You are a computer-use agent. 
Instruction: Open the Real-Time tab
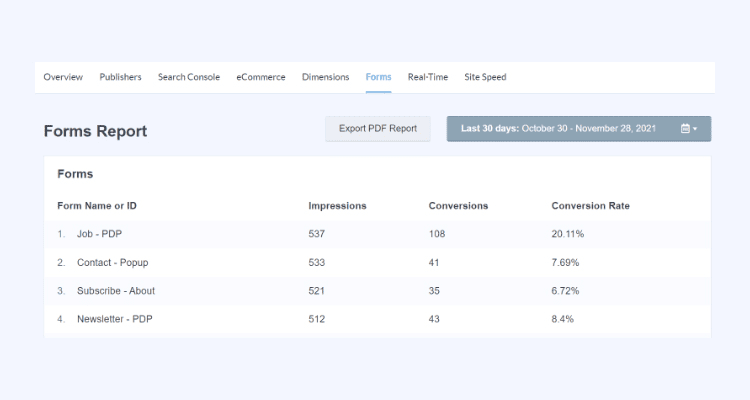(x=428, y=77)
